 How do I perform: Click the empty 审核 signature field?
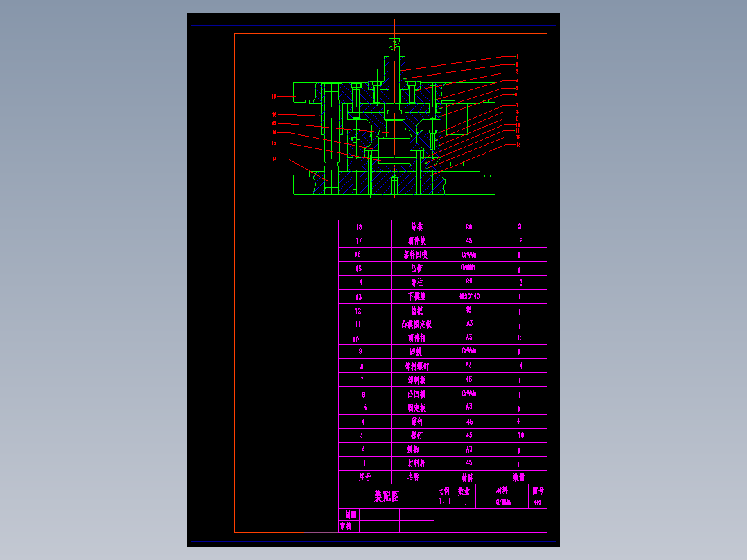(x=379, y=527)
